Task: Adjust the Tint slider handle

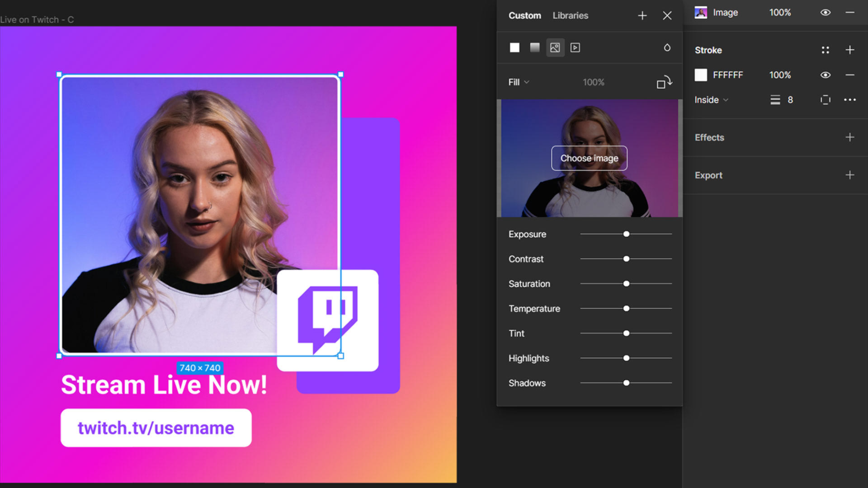Action: [x=626, y=333]
